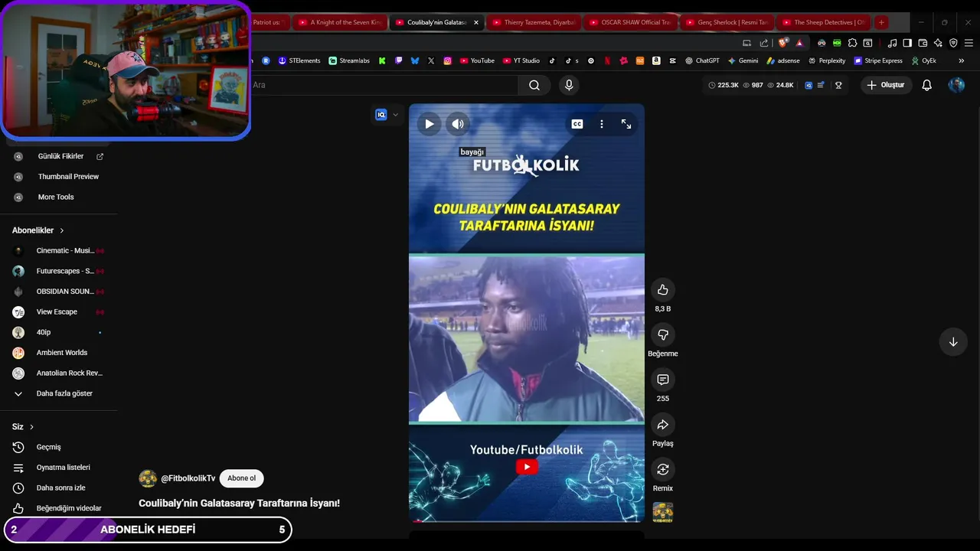Go to the next Short with down arrow
The height and width of the screenshot is (551, 980).
click(953, 342)
